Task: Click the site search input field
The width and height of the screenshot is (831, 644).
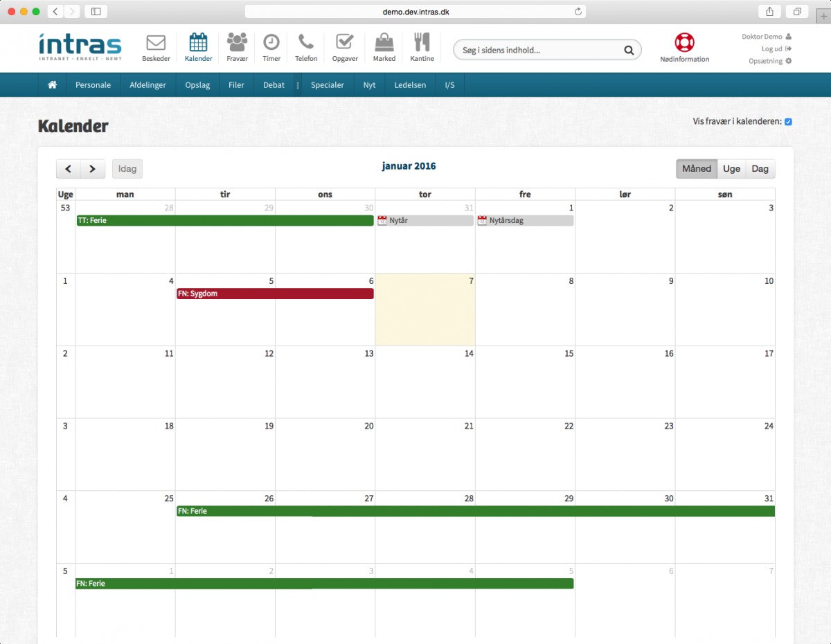Action: point(540,50)
